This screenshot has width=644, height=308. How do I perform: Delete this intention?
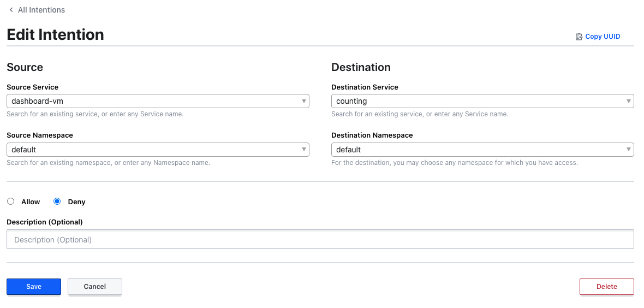coord(606,287)
